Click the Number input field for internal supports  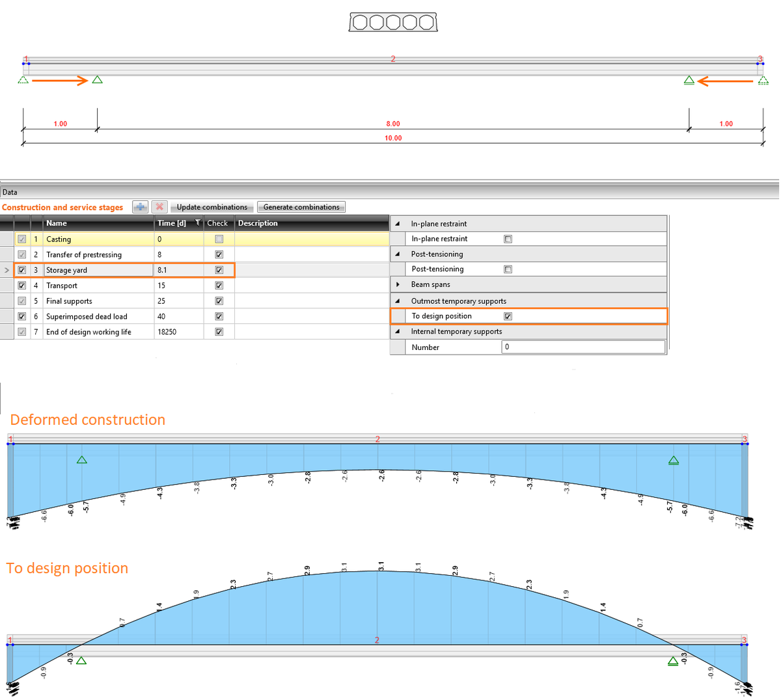582,347
